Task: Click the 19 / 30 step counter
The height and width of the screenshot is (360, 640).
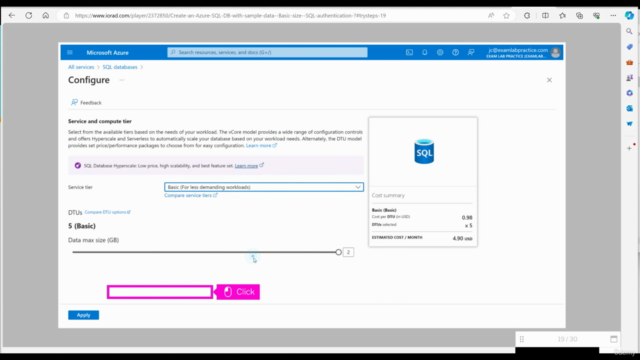Action: (567, 339)
